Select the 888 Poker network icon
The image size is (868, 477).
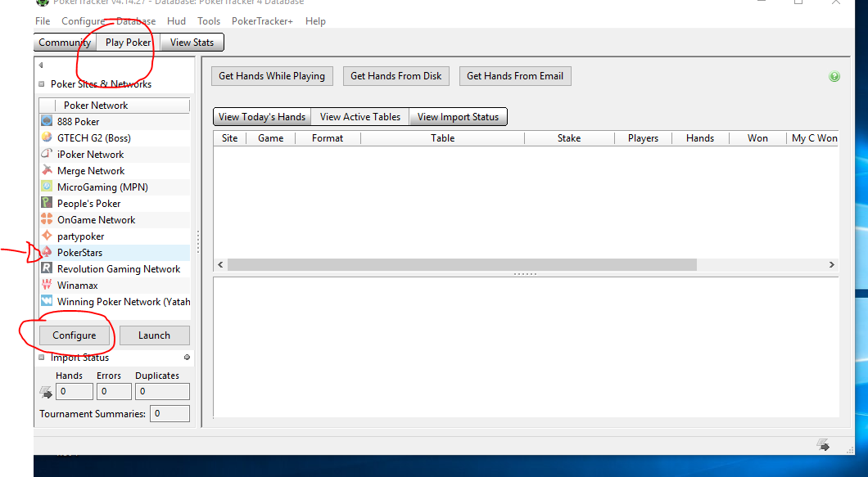(47, 121)
